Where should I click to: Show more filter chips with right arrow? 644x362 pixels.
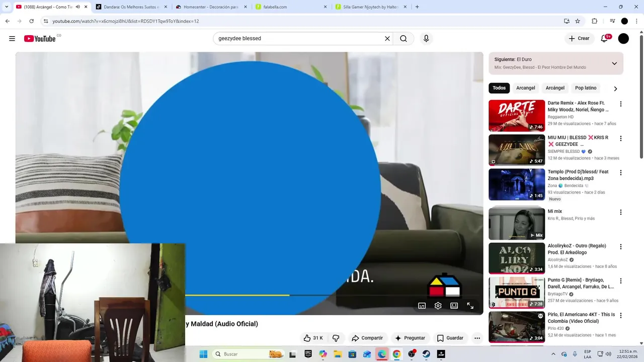(615, 88)
